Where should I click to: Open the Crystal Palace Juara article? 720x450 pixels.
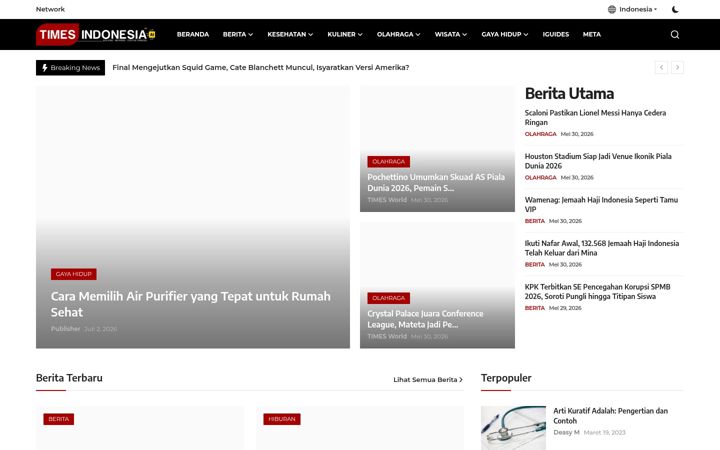click(x=425, y=319)
